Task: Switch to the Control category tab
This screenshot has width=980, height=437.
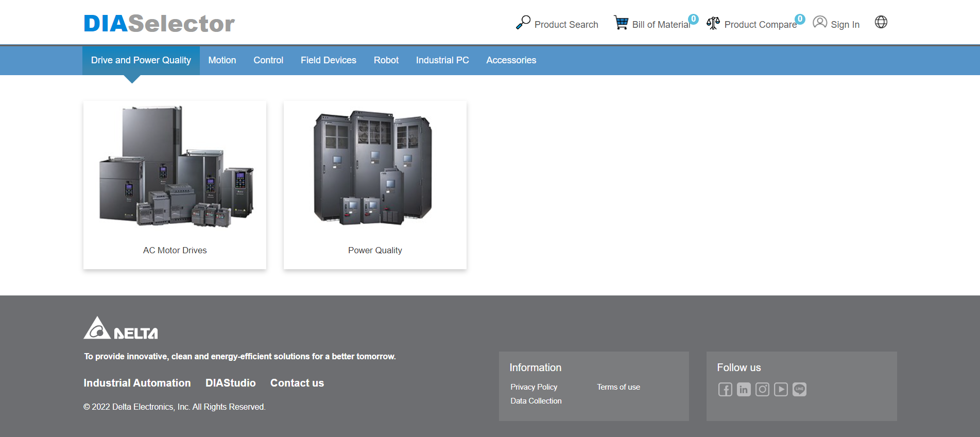Action: point(268,60)
